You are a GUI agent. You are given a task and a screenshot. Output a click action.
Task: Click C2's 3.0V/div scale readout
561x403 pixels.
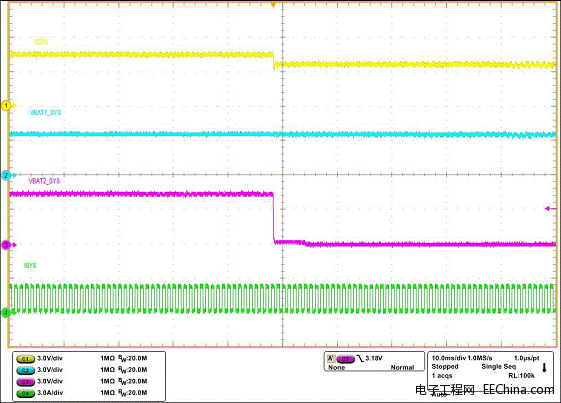tap(50, 370)
